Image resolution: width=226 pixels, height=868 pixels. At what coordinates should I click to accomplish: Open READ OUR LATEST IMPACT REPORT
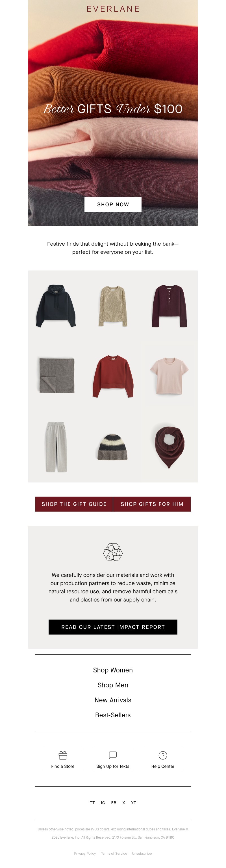tap(113, 627)
